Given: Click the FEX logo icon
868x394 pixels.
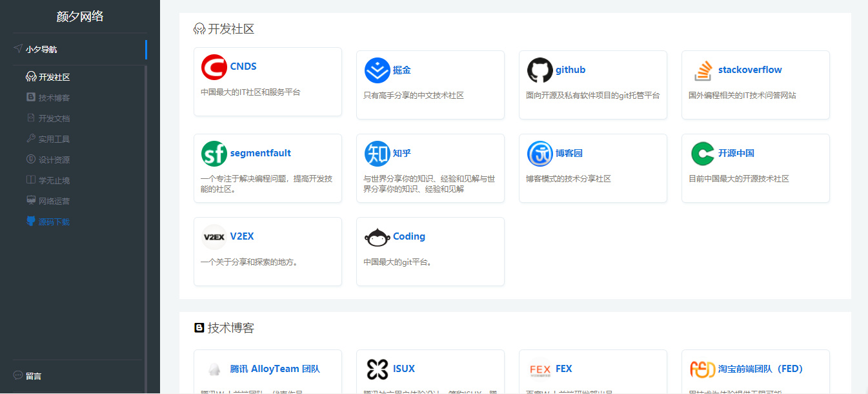Looking at the screenshot, I should 540,369.
